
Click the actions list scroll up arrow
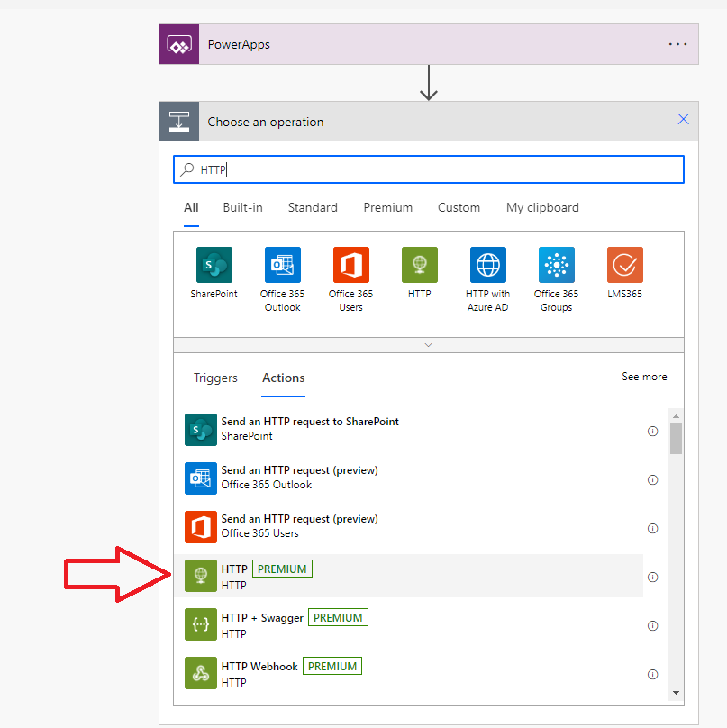point(676,416)
